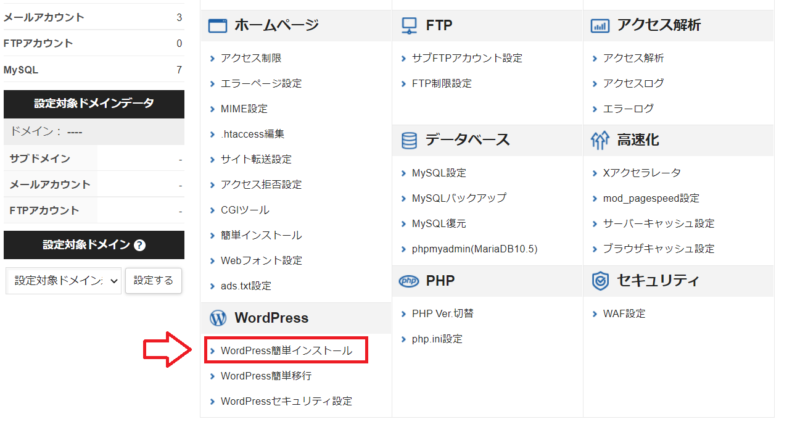Open MIME設定
The width and height of the screenshot is (800, 435).
(244, 109)
